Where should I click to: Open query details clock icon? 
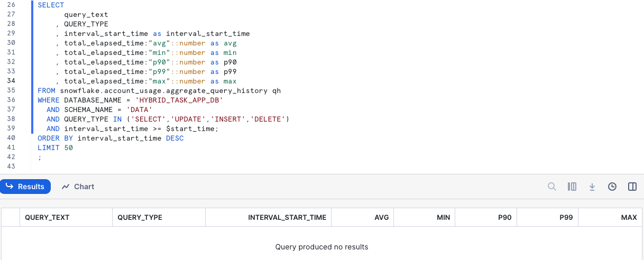point(612,187)
